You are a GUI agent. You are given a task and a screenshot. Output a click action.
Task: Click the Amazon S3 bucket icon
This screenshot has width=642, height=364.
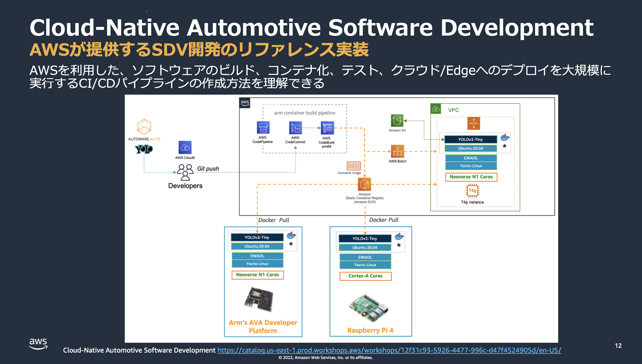[397, 121]
